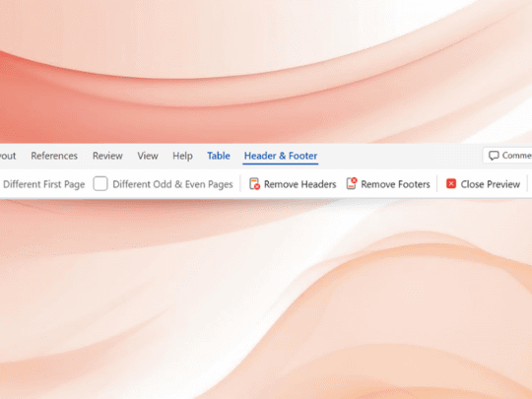
Task: Open the Comments button text
Action: point(517,156)
